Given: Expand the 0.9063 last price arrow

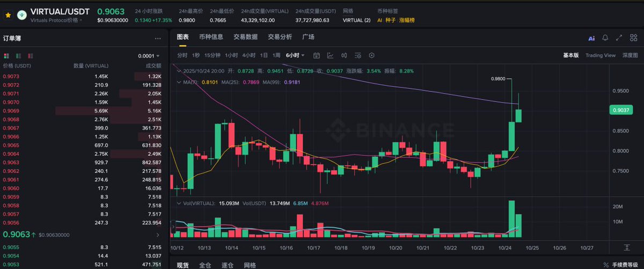Looking at the screenshot, I should 157,235.
